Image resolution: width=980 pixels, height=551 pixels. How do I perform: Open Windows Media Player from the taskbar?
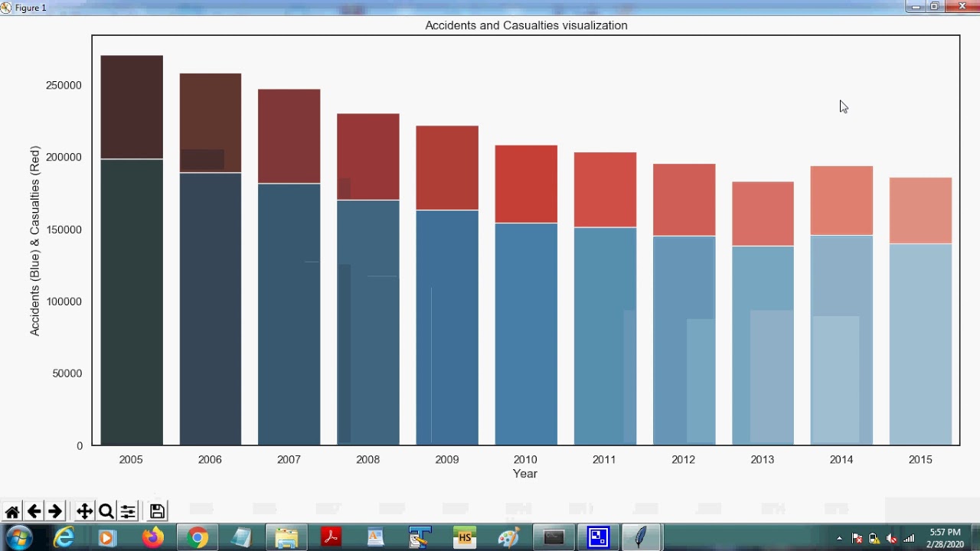click(x=107, y=538)
